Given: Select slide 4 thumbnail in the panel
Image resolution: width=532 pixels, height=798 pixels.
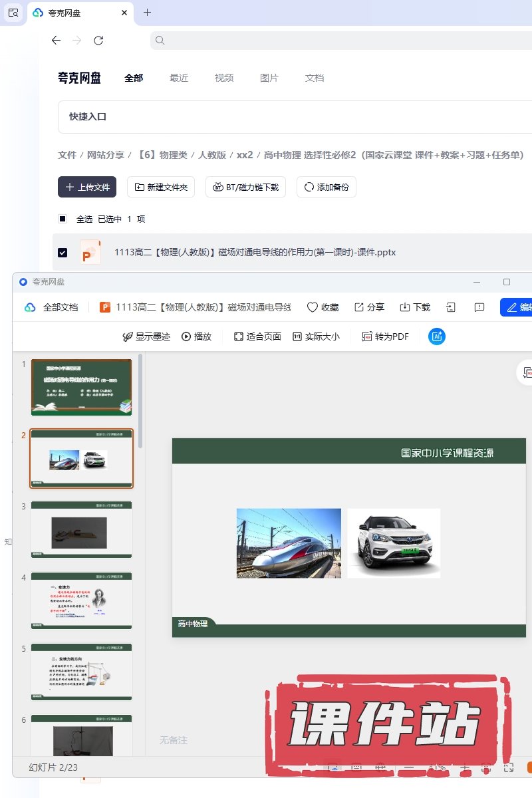Looking at the screenshot, I should [x=81, y=600].
